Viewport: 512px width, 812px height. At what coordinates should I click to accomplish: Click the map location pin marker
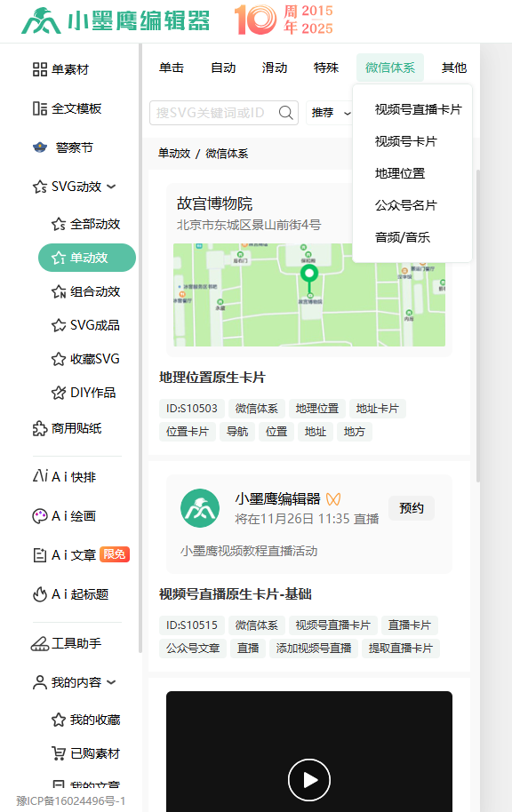tap(309, 277)
